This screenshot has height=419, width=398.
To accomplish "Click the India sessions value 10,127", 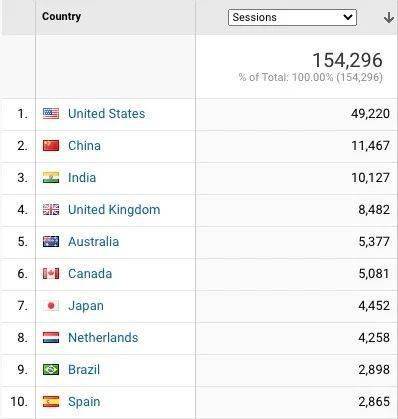I will coord(370,178).
